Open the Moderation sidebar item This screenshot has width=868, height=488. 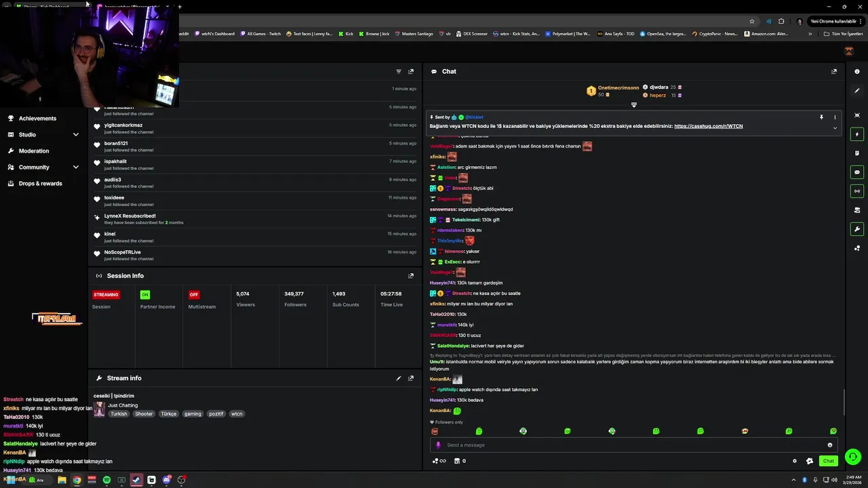[33, 151]
